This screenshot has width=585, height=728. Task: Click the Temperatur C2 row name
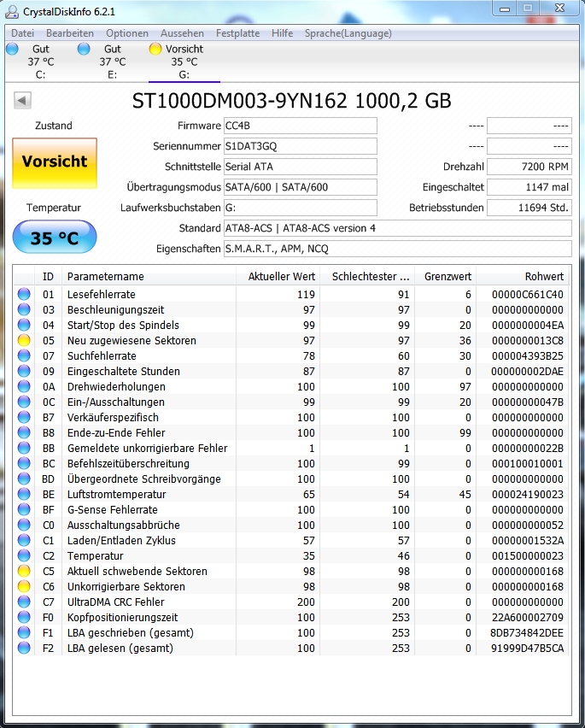(x=95, y=555)
